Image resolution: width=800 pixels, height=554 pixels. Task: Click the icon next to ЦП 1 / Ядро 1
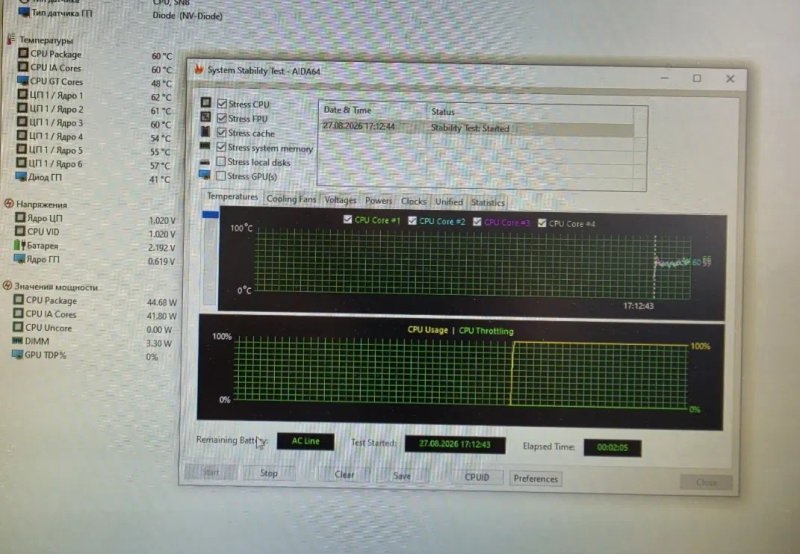pyautogui.click(x=22, y=94)
